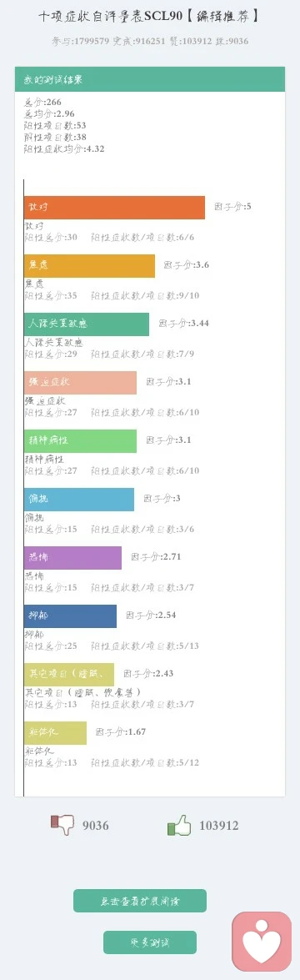Click the thumbs-down dislike icon
Screen dimensions: 300x980
click(x=62, y=825)
